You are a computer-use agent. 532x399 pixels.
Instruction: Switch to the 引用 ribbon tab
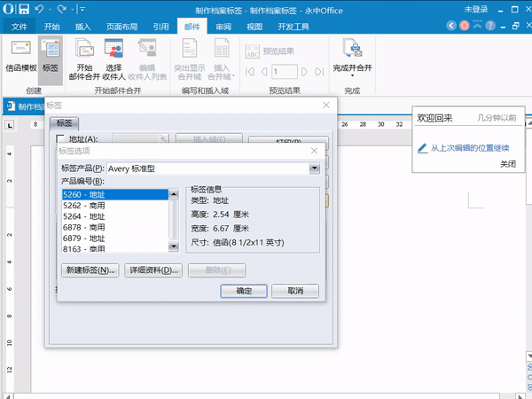click(160, 27)
